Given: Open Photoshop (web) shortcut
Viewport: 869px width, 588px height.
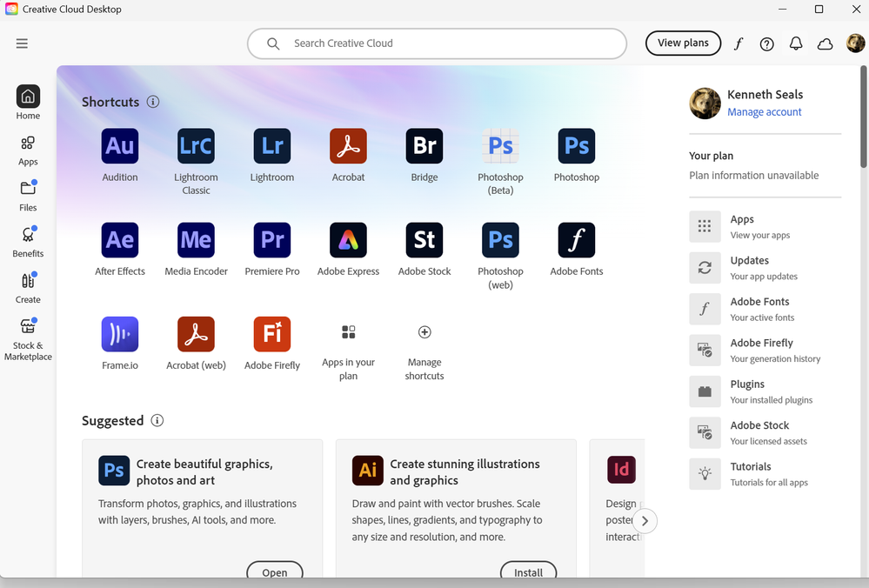Looking at the screenshot, I should [x=500, y=240].
